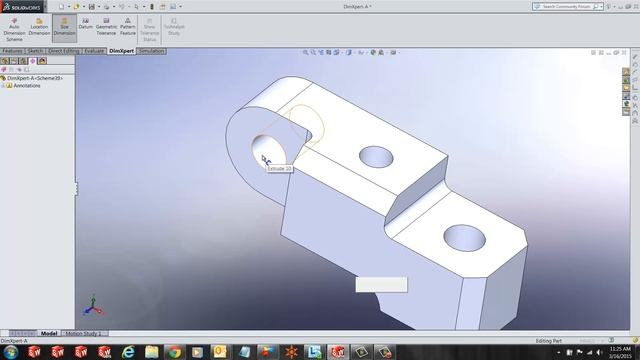Click the hole on the top face
Viewport: 640px width, 360px height.
point(376,157)
